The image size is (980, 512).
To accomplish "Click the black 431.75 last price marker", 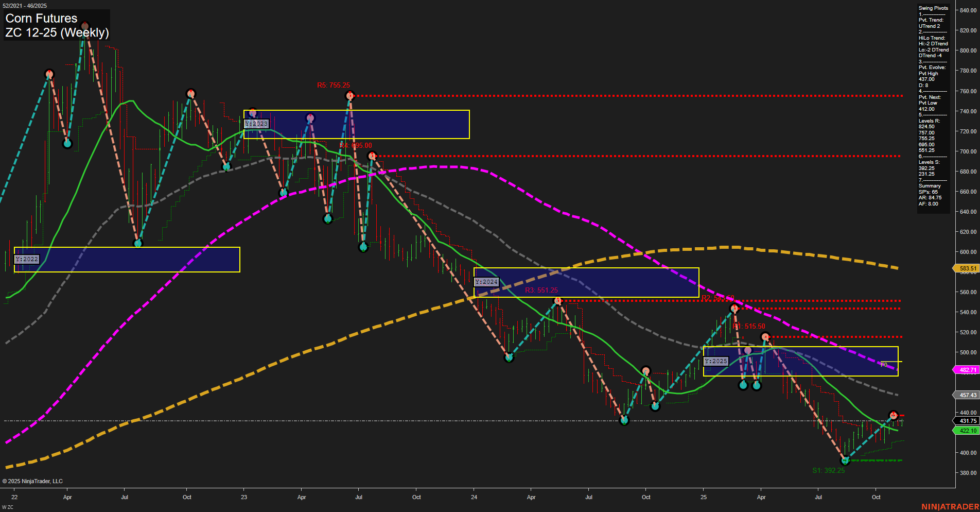I will pos(967,421).
